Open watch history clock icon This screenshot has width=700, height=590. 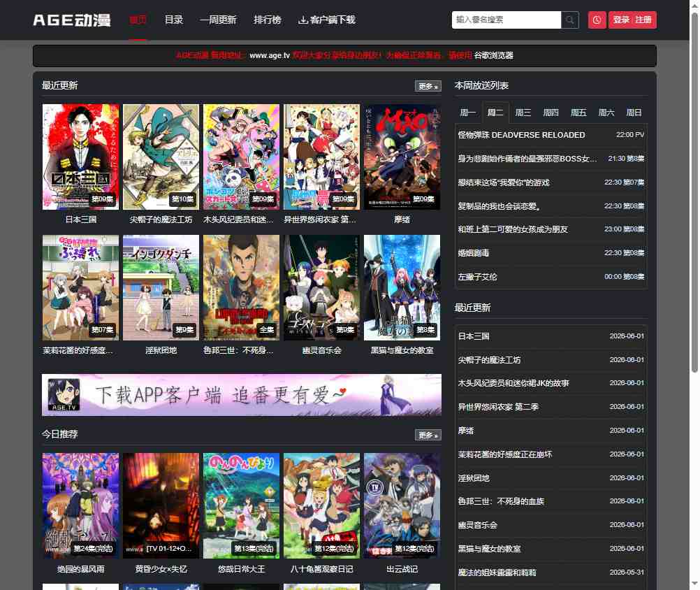click(x=597, y=20)
